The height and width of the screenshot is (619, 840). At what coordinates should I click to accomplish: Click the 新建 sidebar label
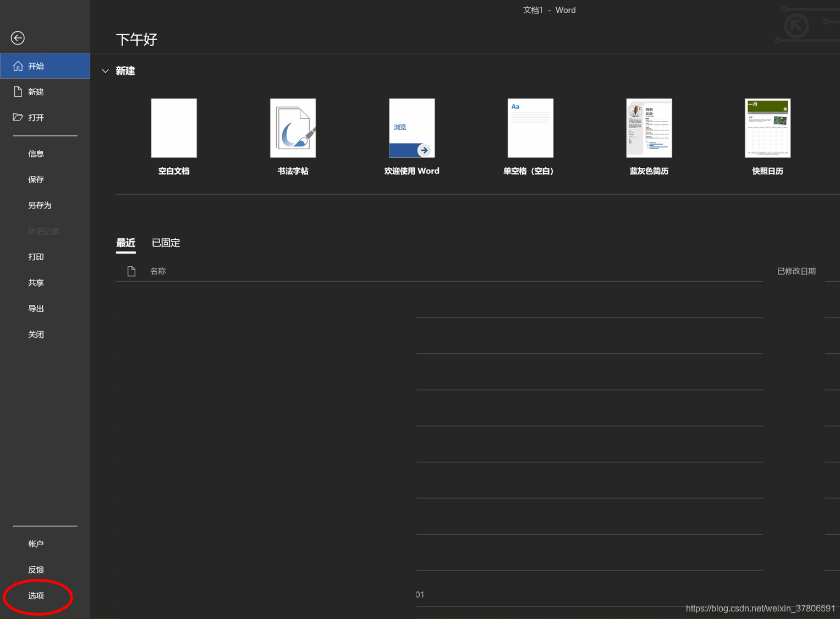(x=36, y=92)
